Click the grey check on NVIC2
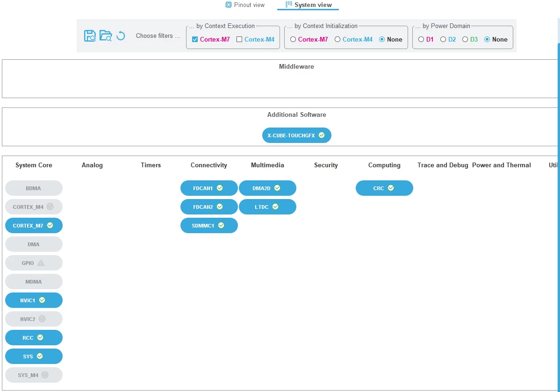Viewport: 560px width, 392px height. [42, 319]
